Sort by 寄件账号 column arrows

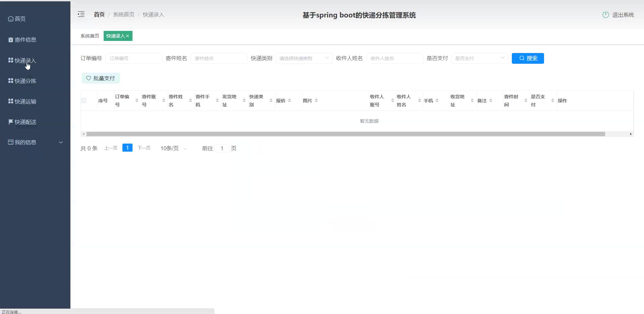(164, 101)
